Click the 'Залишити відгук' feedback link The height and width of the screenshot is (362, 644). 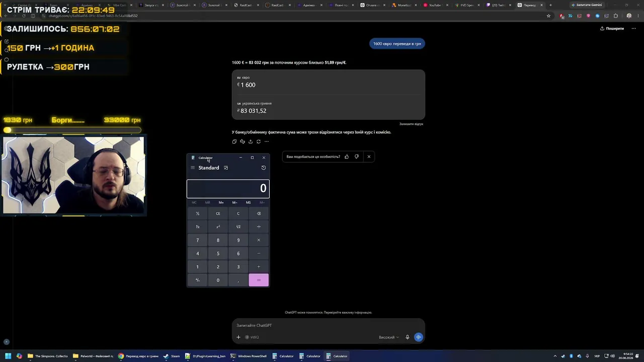point(411,124)
